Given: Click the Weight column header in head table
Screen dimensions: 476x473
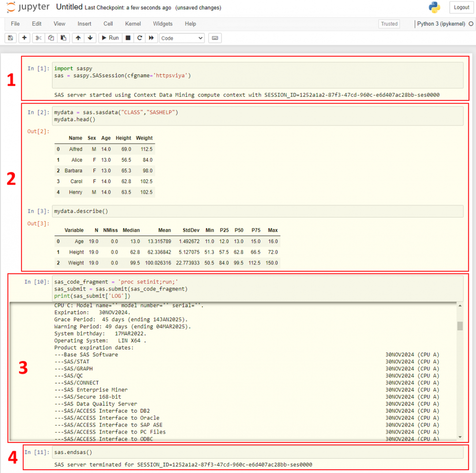Looking at the screenshot, I should pyautogui.click(x=144, y=138).
